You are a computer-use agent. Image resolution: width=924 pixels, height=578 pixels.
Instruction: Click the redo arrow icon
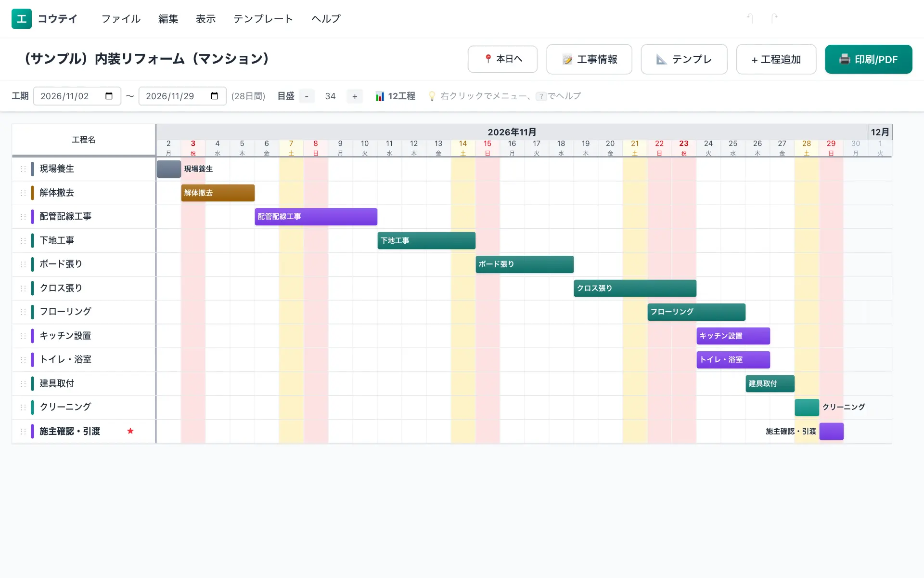point(774,18)
